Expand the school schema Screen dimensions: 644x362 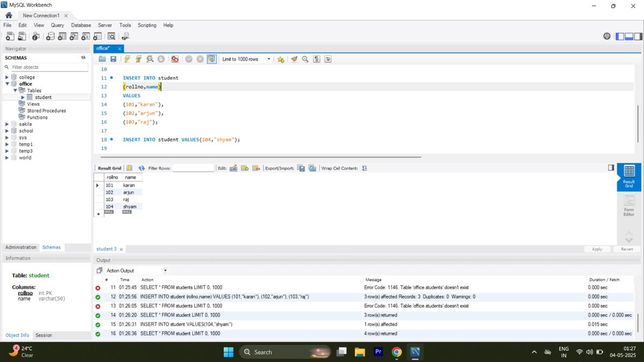[7, 131]
